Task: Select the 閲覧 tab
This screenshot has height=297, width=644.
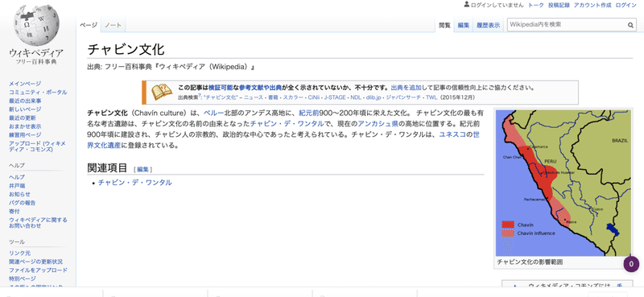Action: [445, 26]
